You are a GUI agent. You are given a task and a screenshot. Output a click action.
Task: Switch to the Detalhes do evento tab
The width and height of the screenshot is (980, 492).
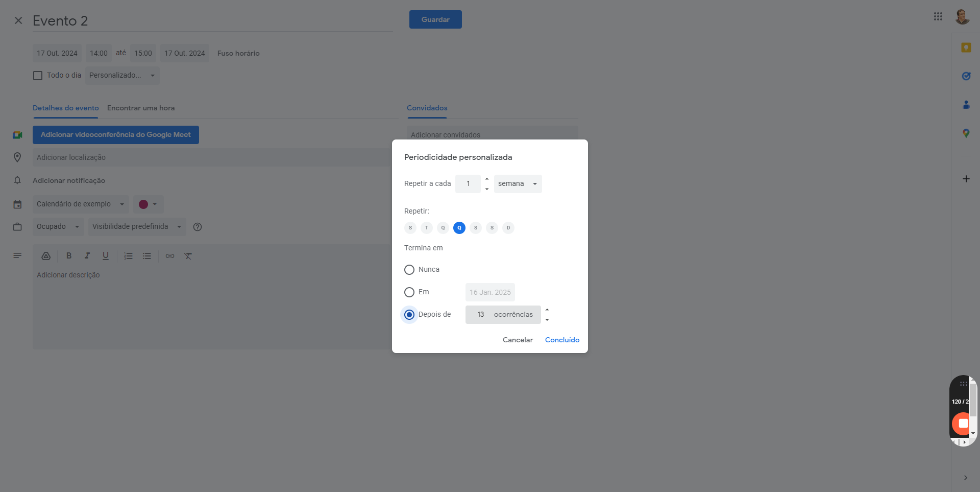[x=66, y=108]
